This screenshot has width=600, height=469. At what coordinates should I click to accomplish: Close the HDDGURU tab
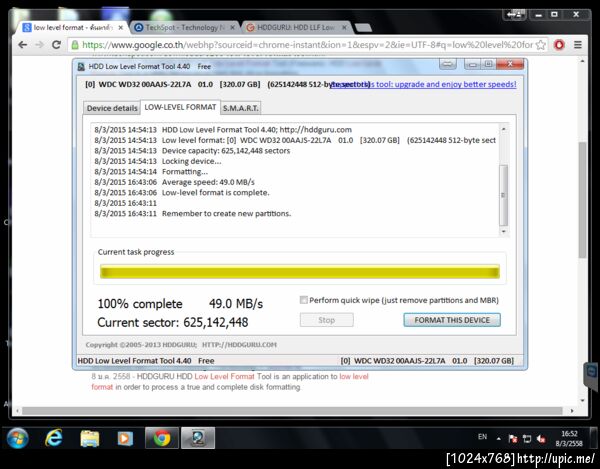tap(344, 28)
